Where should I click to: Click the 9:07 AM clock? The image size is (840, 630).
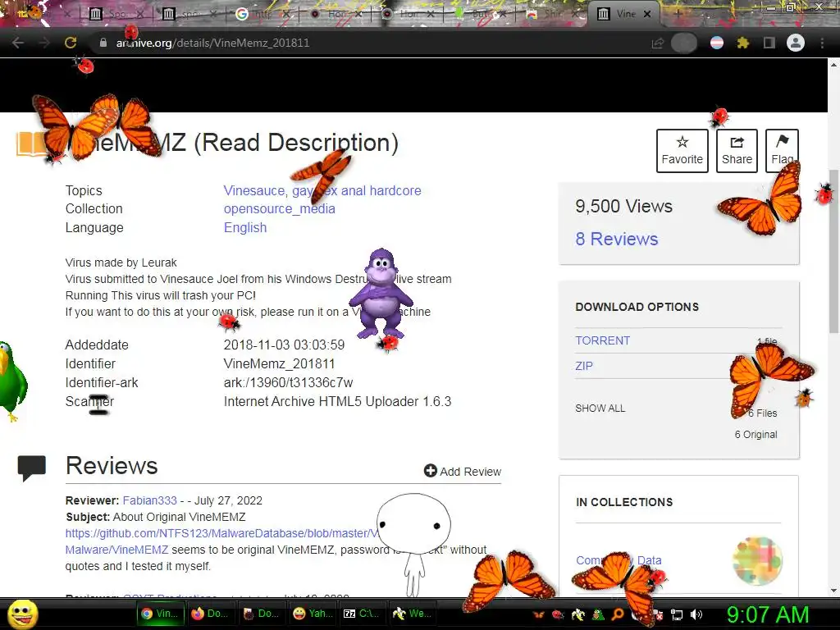(x=768, y=614)
